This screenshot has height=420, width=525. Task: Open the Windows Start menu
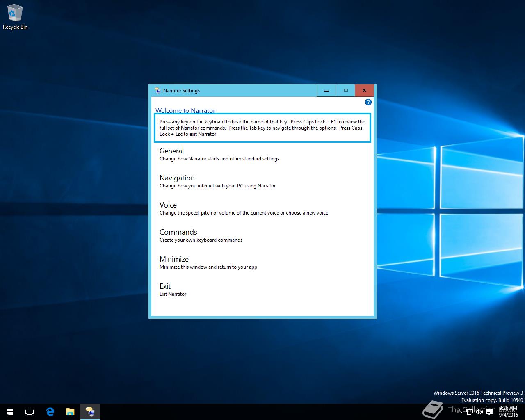pyautogui.click(x=10, y=412)
